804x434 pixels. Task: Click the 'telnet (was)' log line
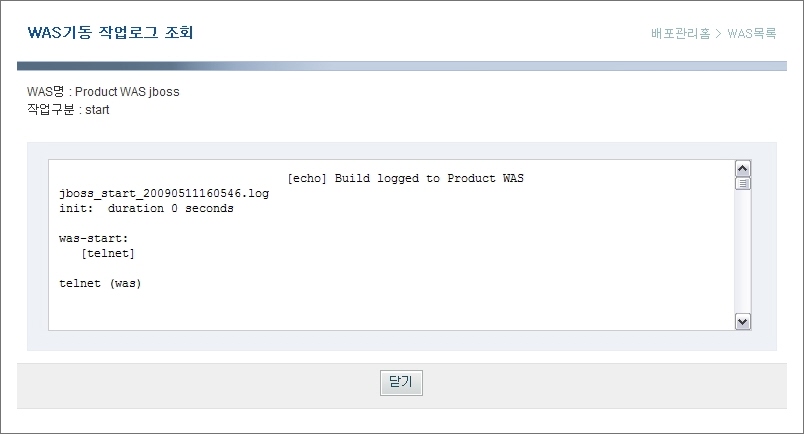[x=100, y=284]
